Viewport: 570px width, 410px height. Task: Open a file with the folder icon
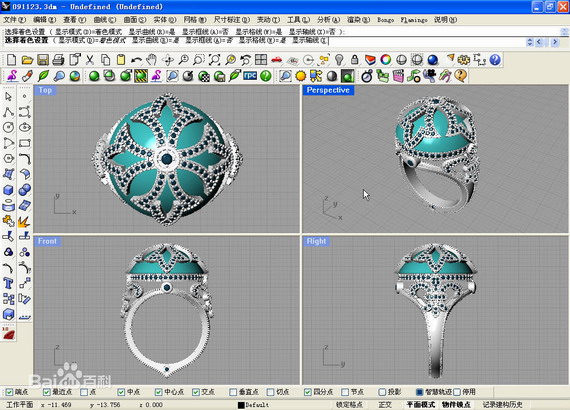[x=27, y=60]
